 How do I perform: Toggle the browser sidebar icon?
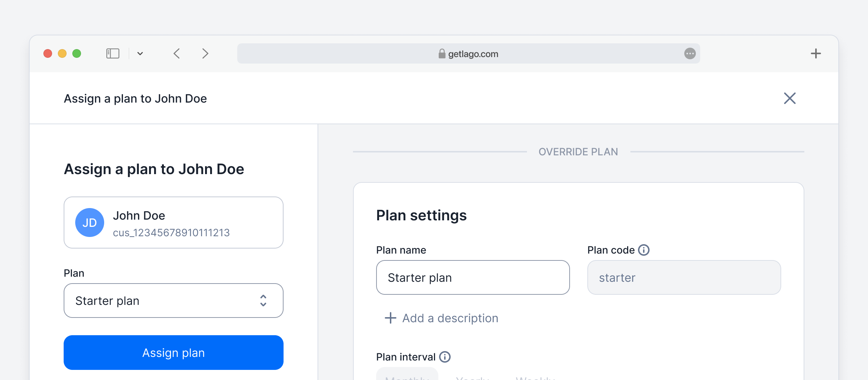(112, 53)
